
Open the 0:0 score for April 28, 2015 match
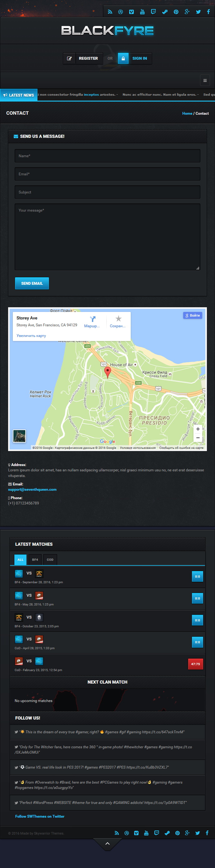pos(198,642)
